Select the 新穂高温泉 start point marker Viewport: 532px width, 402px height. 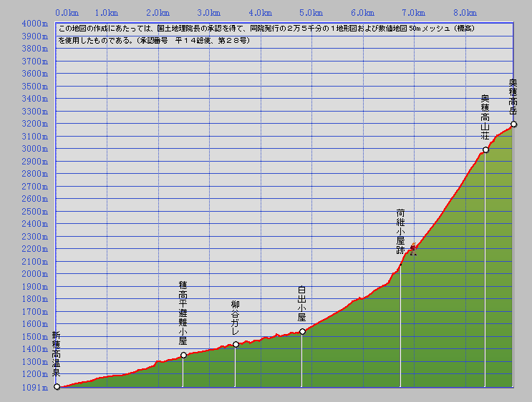pos(57,387)
